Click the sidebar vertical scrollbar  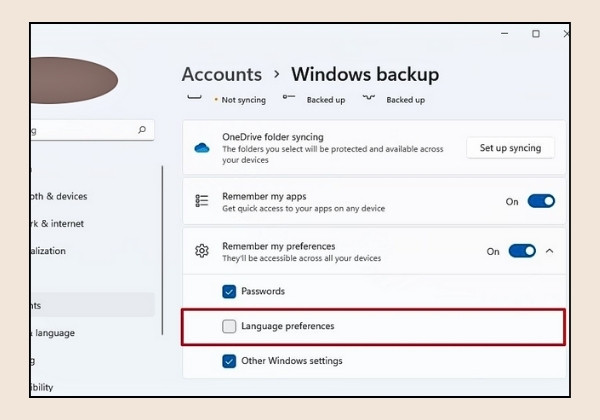(162, 250)
